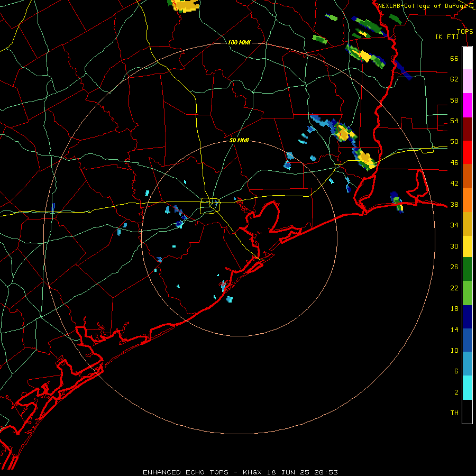Click the '54' legend value
This screenshot has height=476, width=476.
454,121
